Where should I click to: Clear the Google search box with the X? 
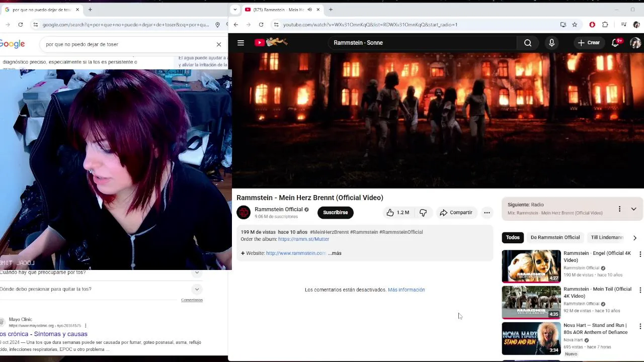pos(219,44)
